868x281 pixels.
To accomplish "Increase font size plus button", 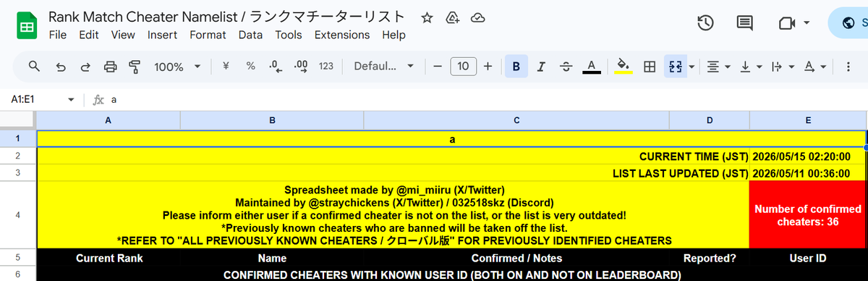I will 488,67.
